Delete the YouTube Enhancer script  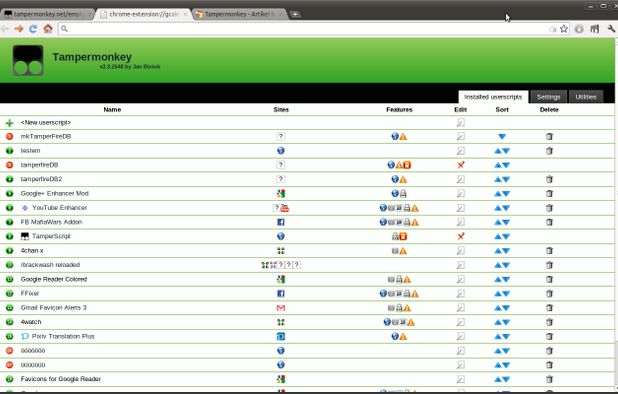tap(549, 208)
